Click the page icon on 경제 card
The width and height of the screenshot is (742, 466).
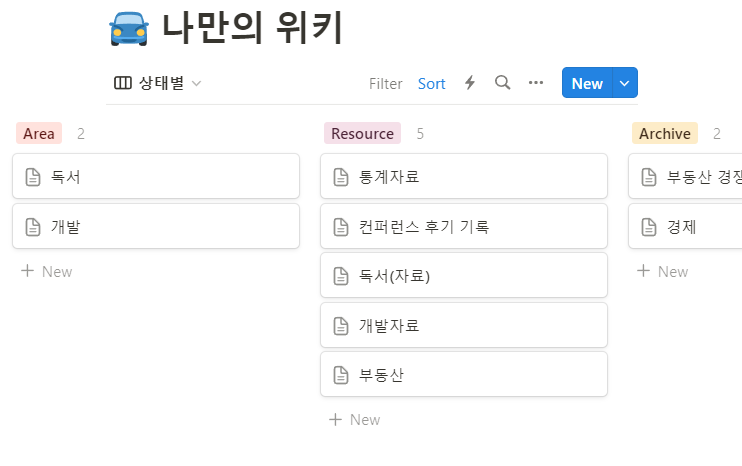coord(649,227)
